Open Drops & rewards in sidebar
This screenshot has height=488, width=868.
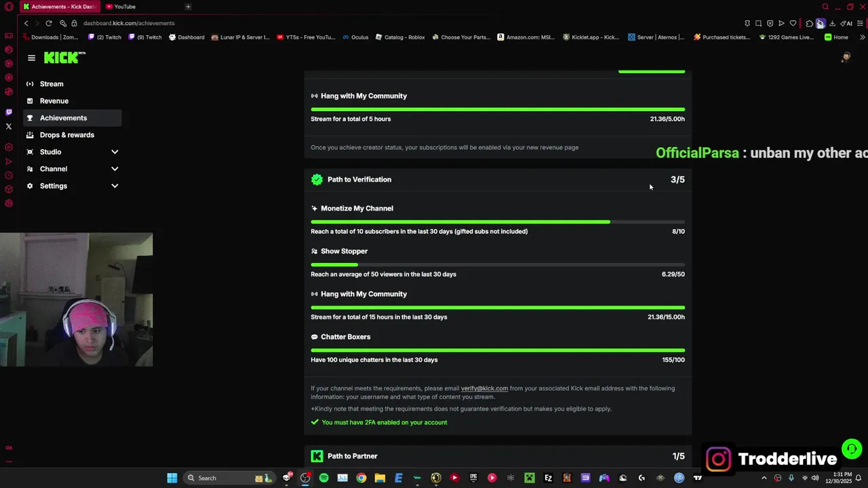point(67,135)
